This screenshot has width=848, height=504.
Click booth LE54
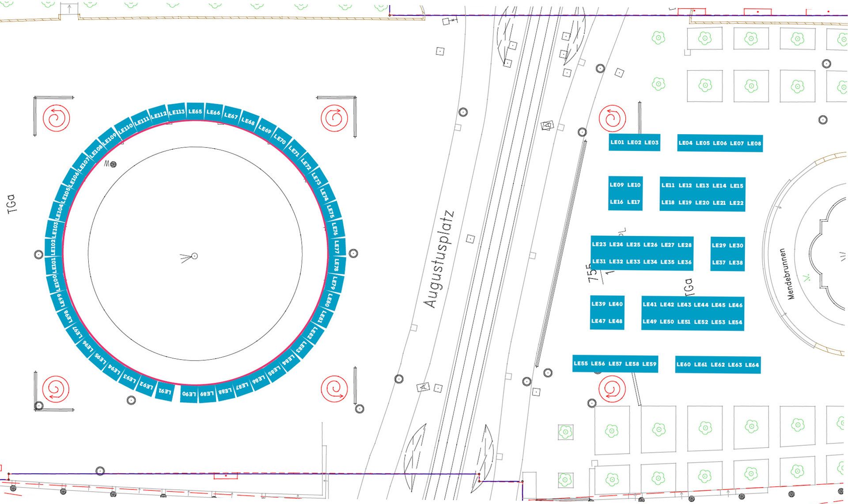(x=735, y=322)
